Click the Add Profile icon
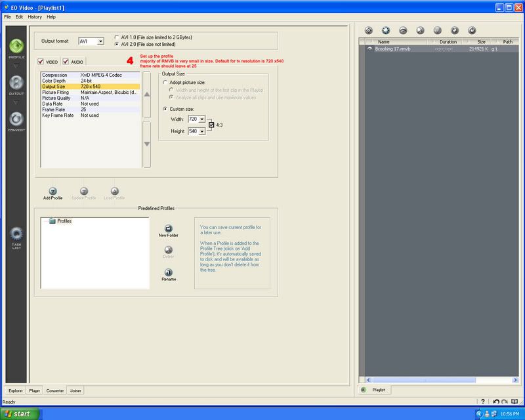 (x=52, y=191)
